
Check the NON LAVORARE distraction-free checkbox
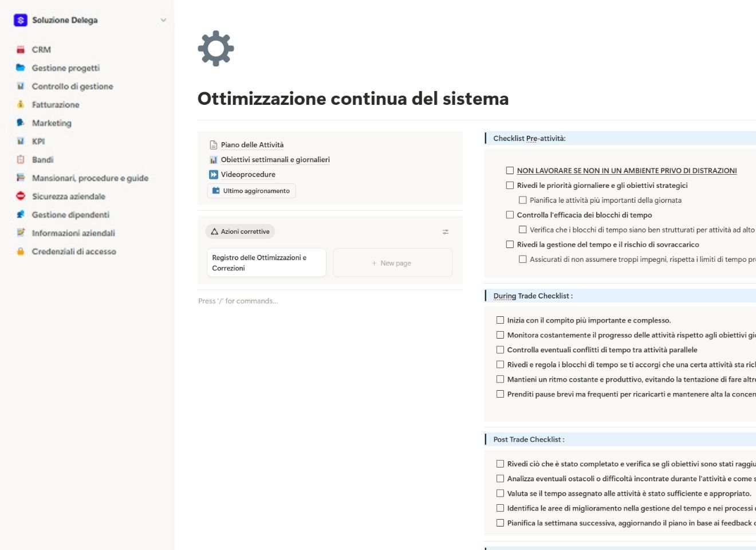[510, 170]
